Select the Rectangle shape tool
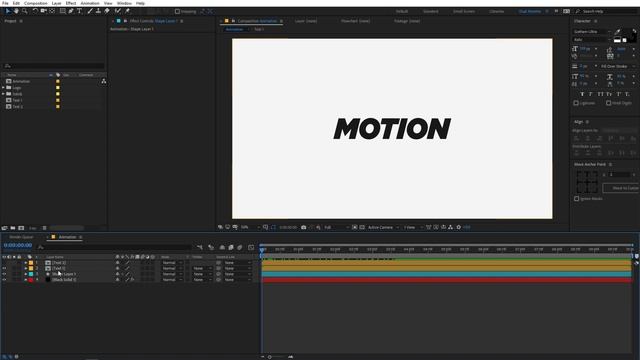640x360 pixels. coord(62,11)
